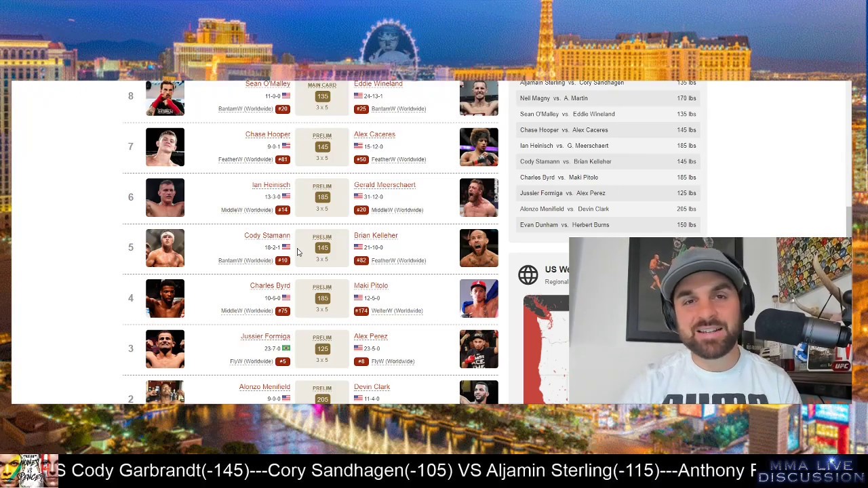This screenshot has height=488, width=868.
Task: Select sidebar row 'Sean O'Malley vs. Eddie Wineland'
Action: click(608, 114)
